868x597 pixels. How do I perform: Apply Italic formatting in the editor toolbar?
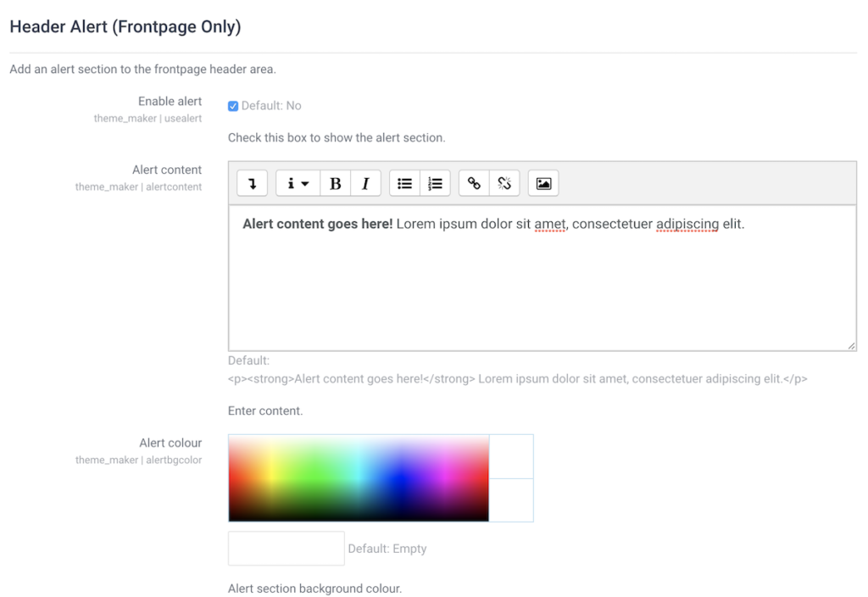coord(365,182)
